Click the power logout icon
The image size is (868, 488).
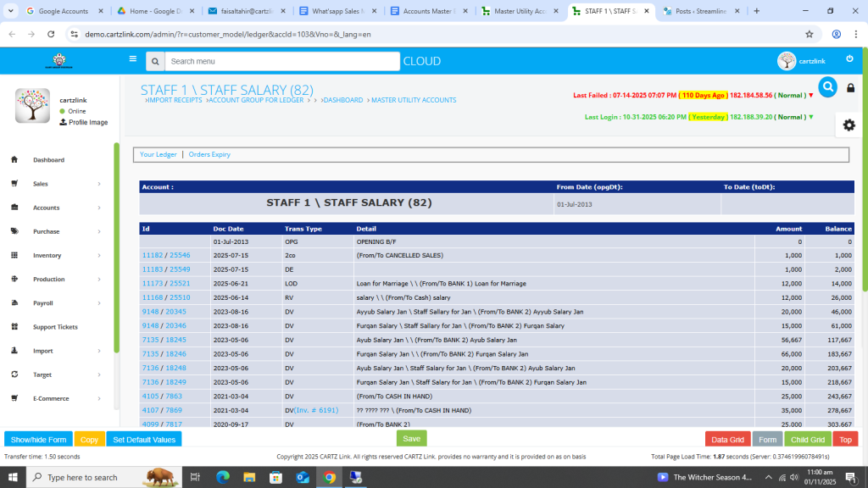[x=849, y=58]
